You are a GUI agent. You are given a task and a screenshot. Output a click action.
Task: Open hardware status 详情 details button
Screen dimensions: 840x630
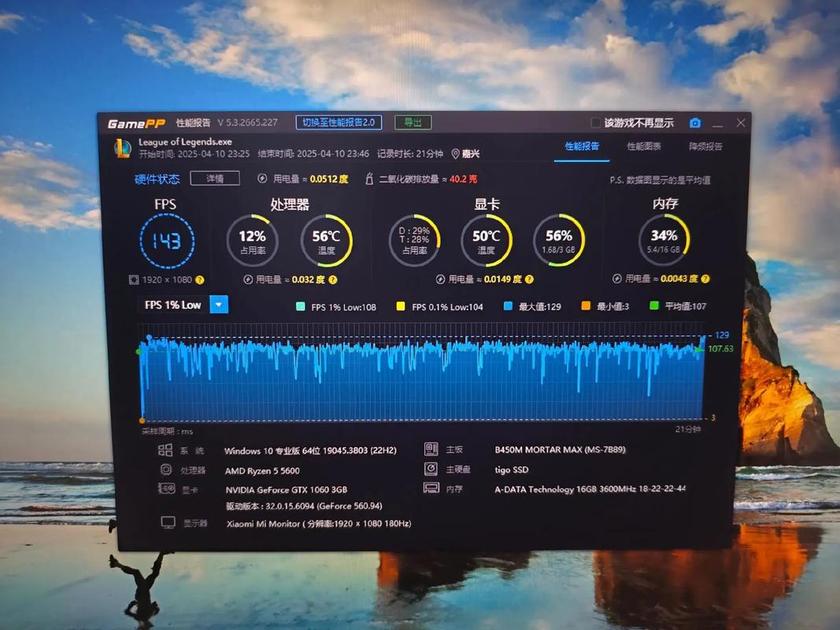214,179
